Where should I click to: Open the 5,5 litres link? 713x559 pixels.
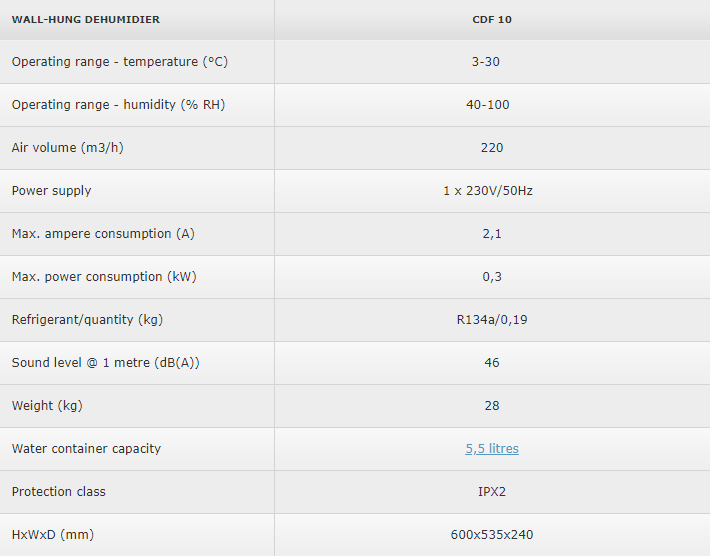coord(491,449)
